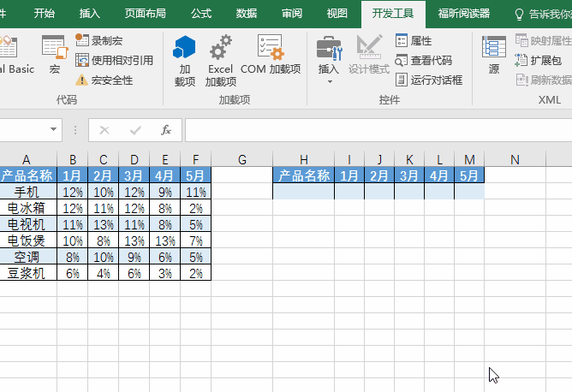The height and width of the screenshot is (392, 572).
Task: Open the Add-ins (加载项) store icon
Action: pyautogui.click(x=185, y=61)
